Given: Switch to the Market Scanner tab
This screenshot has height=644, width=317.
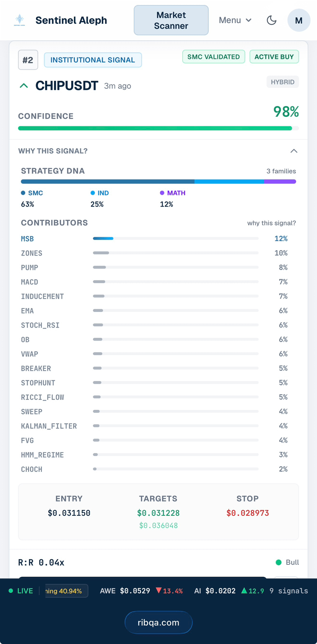Looking at the screenshot, I should 171,20.
